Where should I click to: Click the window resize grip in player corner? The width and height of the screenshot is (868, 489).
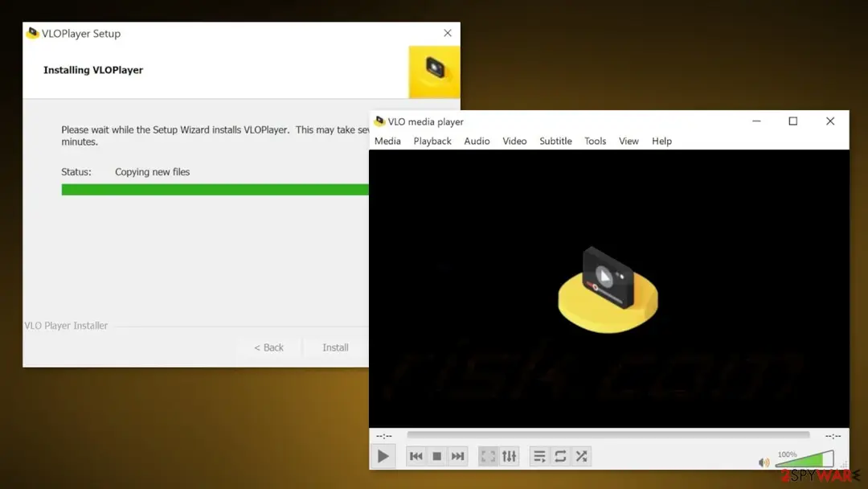coord(844,464)
